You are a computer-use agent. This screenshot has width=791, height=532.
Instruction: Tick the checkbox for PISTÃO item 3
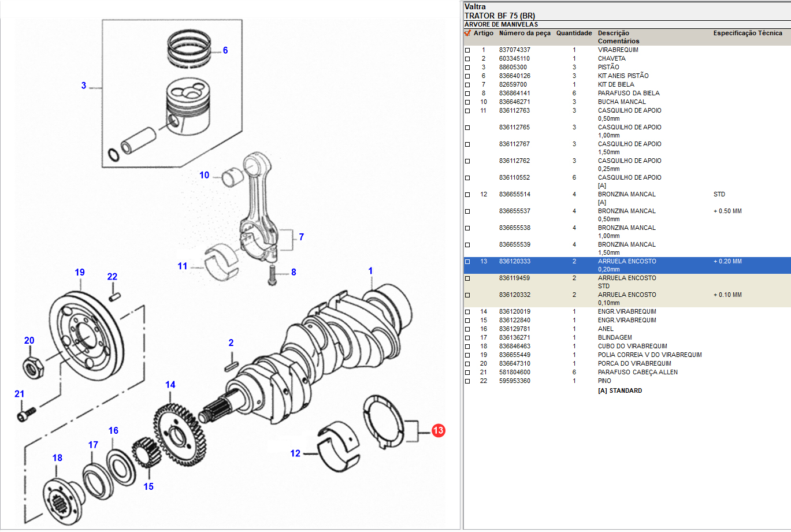coord(467,68)
